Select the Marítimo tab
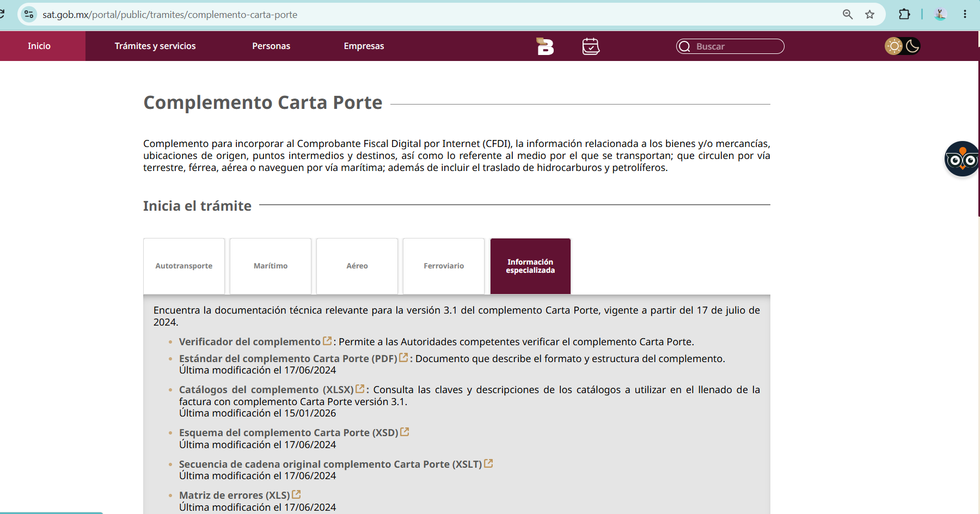 click(x=271, y=266)
